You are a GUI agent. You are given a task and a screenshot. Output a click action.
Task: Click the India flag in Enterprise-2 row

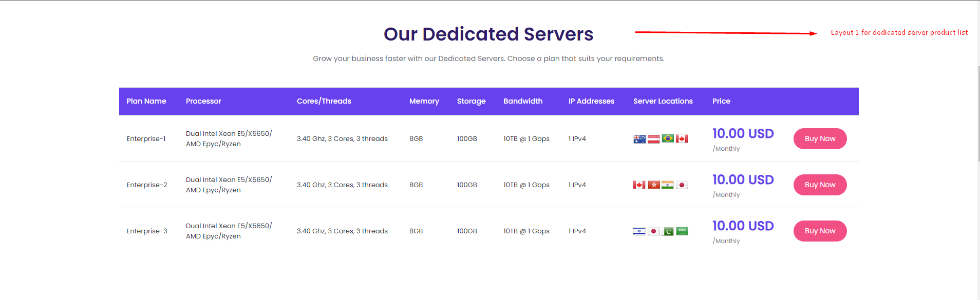(668, 185)
